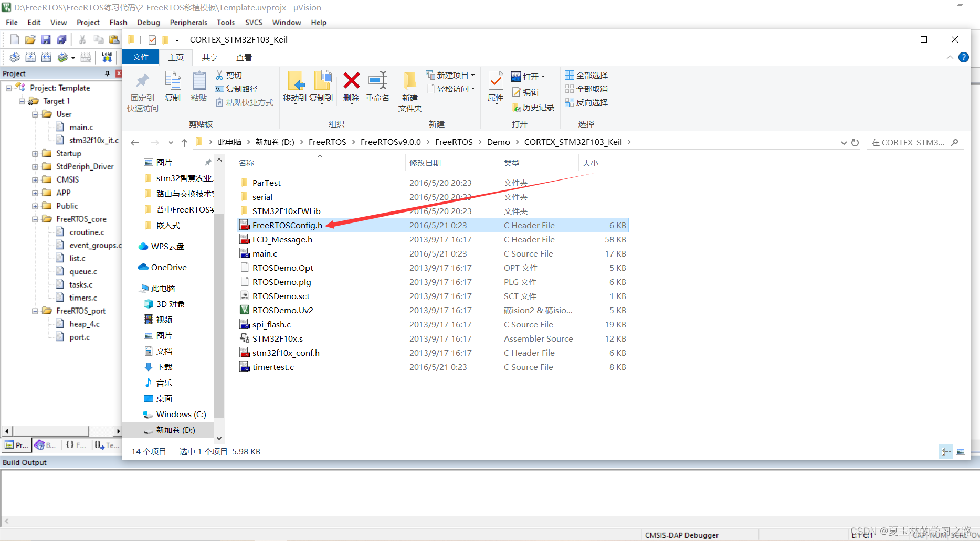This screenshot has width=980, height=541.
Task: Click the Rebuild all target files icon
Action: pyautogui.click(x=46, y=57)
